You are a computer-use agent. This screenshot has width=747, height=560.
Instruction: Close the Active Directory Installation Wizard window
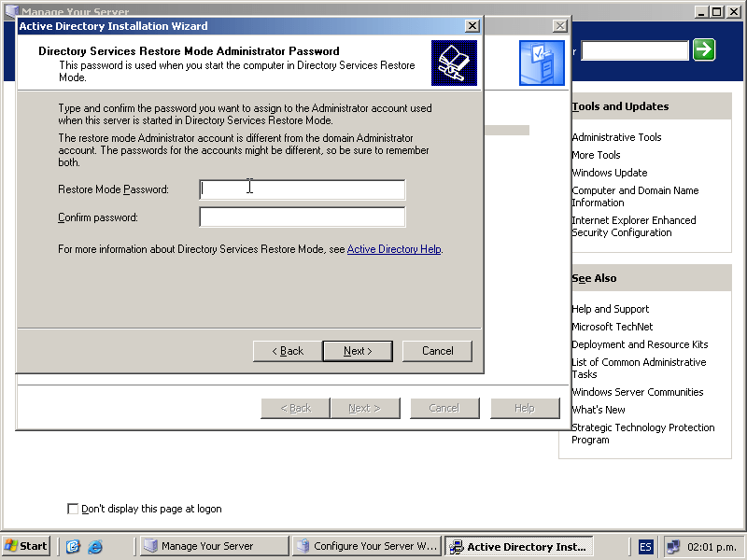pyautogui.click(x=472, y=26)
